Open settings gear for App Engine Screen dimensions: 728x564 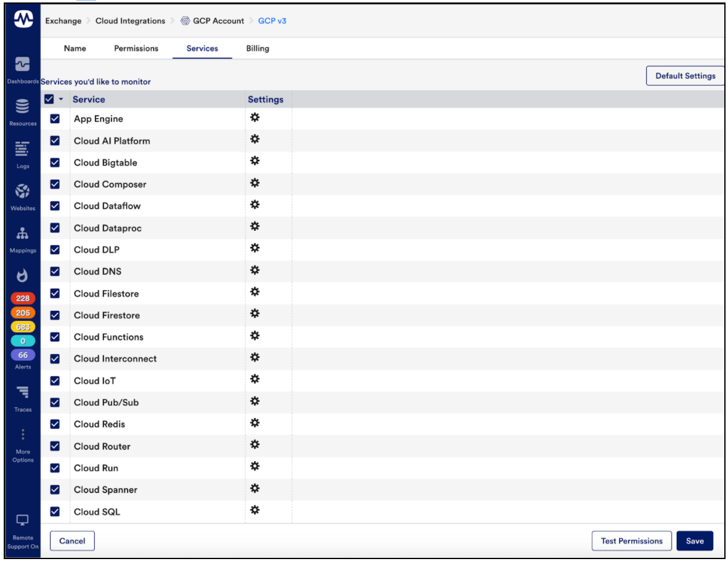pyautogui.click(x=255, y=118)
